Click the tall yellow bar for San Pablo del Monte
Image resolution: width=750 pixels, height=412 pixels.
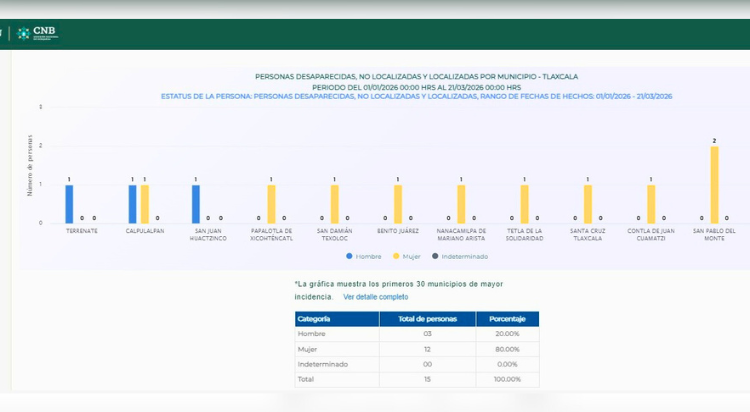[714, 185]
